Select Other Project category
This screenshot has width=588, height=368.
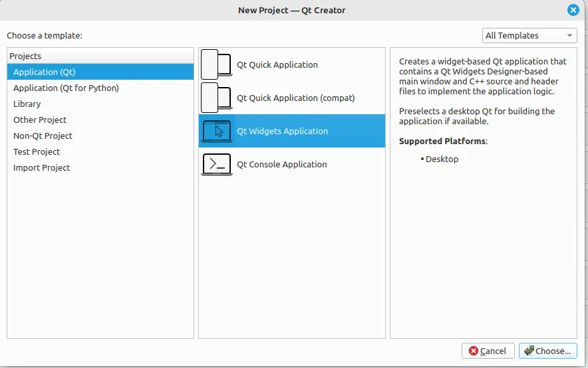tap(100, 120)
